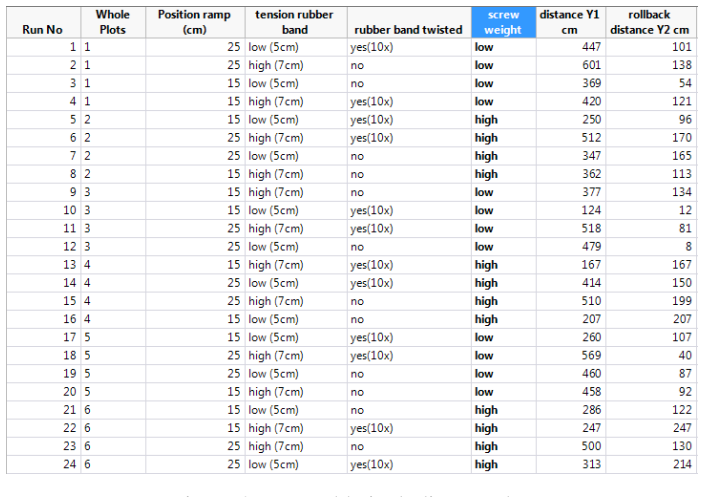Select 'rollback distance Y2 cm' column header

pyautogui.click(x=651, y=22)
